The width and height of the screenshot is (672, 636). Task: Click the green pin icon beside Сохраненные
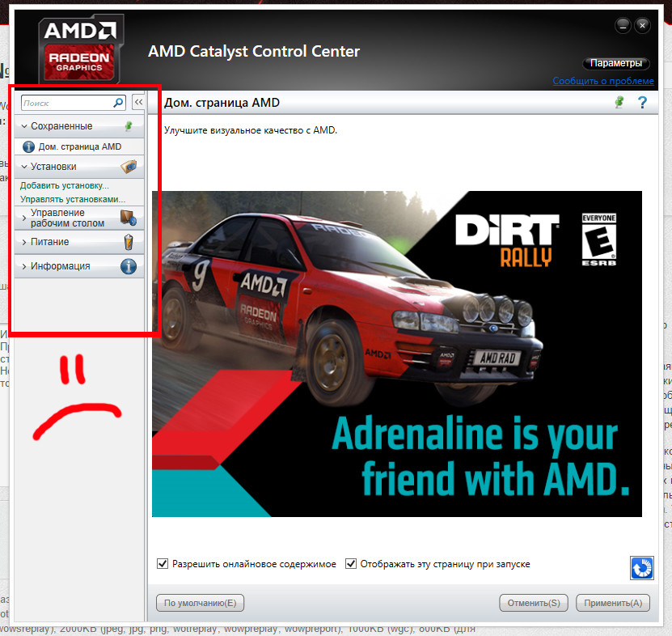(128, 126)
